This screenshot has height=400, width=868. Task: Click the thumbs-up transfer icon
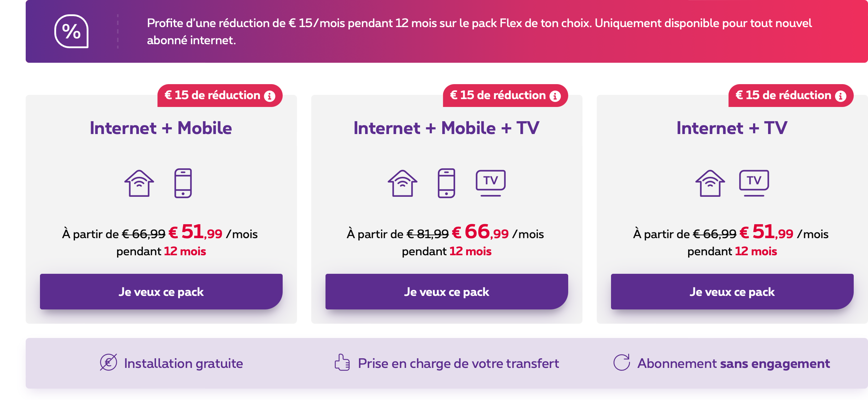[342, 362]
